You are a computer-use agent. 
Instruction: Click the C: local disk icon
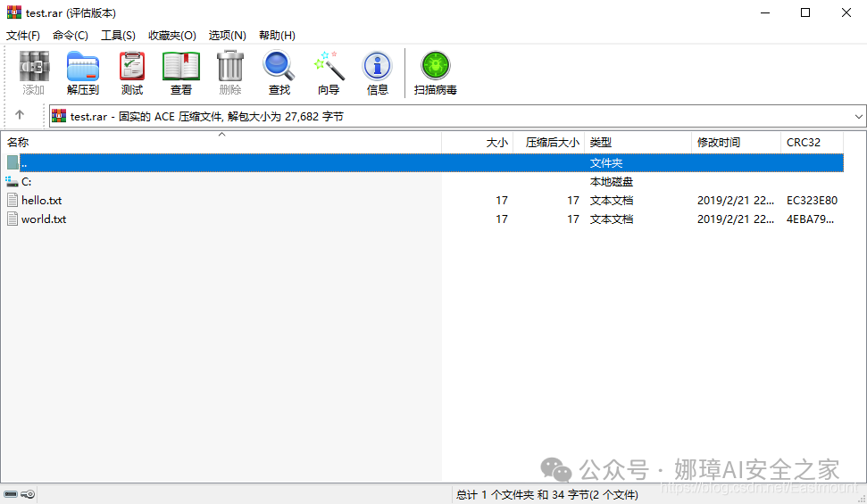pos(12,181)
